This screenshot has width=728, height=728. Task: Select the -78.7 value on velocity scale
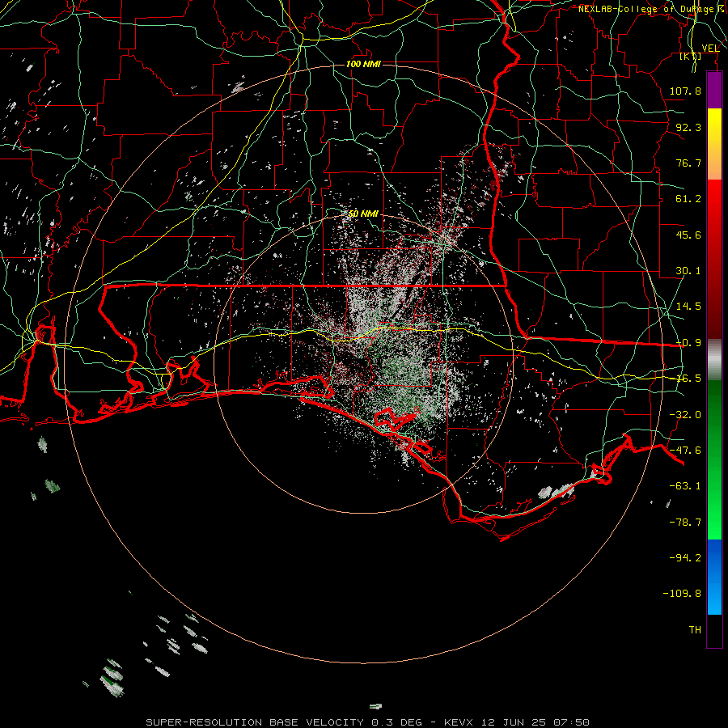click(x=685, y=523)
